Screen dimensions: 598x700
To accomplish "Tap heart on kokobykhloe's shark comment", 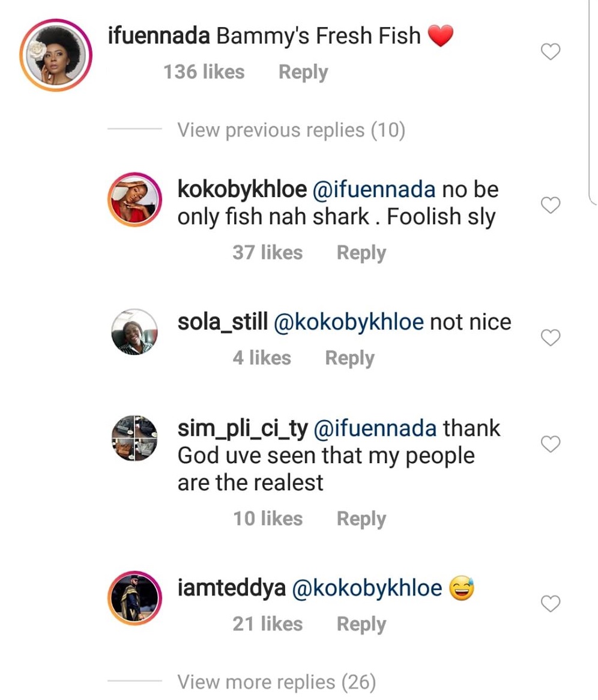I will click(x=551, y=205).
